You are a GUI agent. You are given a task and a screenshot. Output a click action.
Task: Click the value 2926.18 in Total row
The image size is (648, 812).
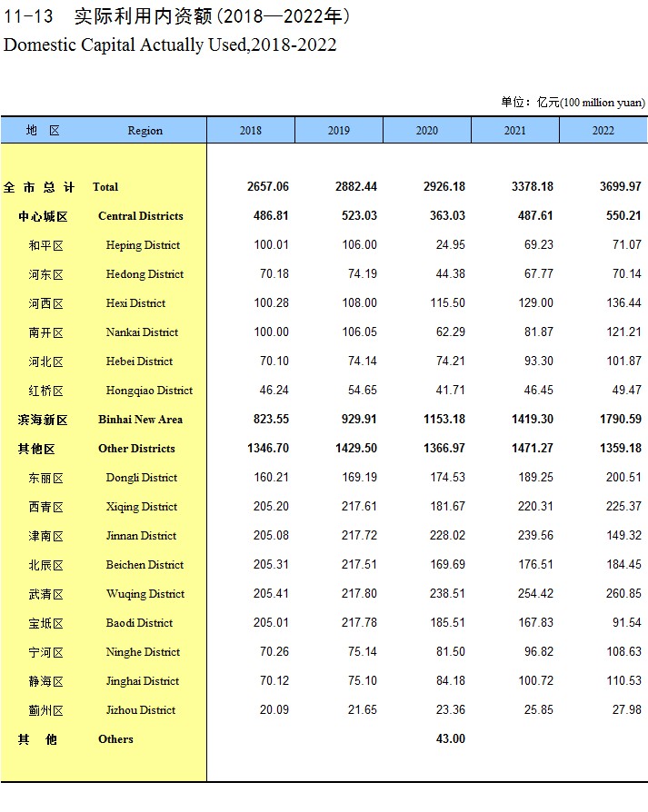coord(444,186)
